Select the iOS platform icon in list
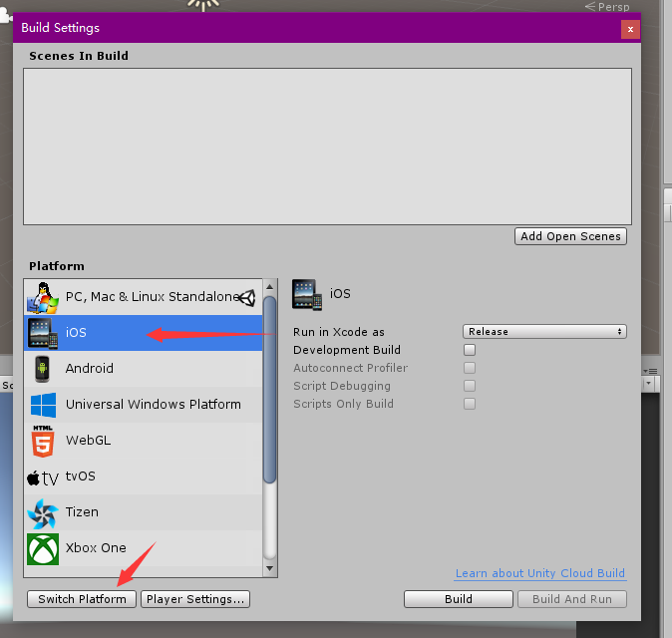This screenshot has width=672, height=638. click(43, 333)
